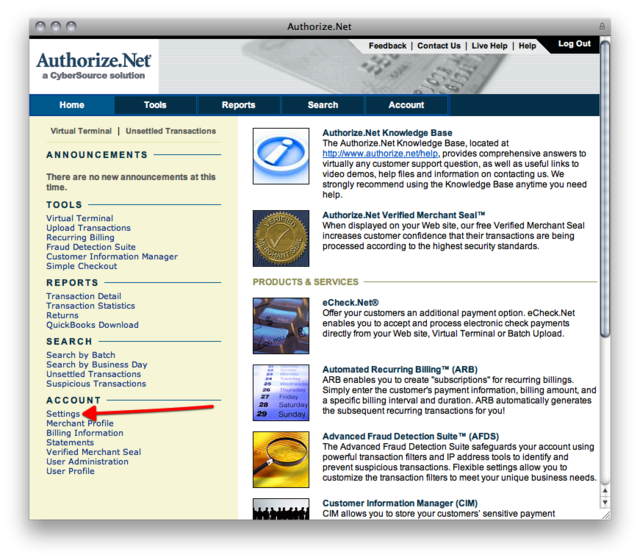Open Verified Merchant Seal sidebar link
Image resolution: width=640 pixels, height=560 pixels.
93,452
